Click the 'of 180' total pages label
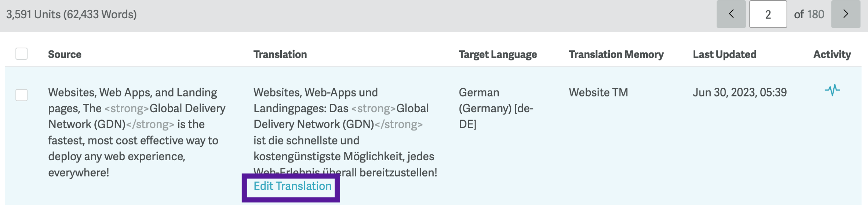 pyautogui.click(x=809, y=15)
